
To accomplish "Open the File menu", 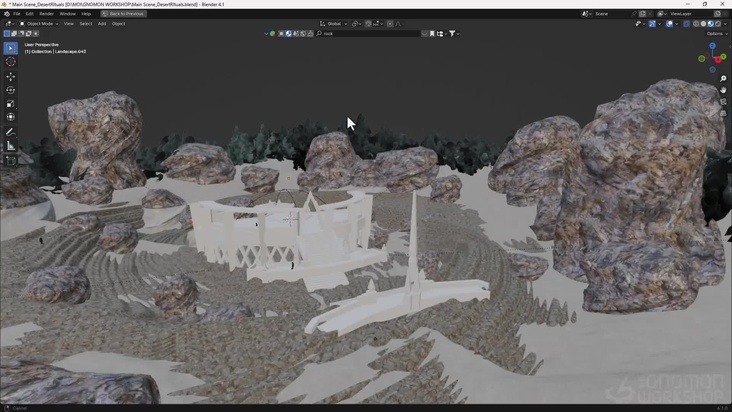I will click(16, 14).
